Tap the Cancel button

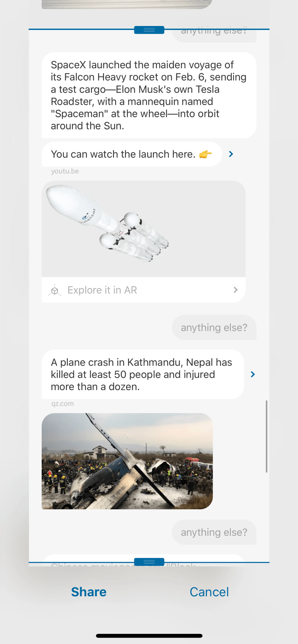point(209,592)
